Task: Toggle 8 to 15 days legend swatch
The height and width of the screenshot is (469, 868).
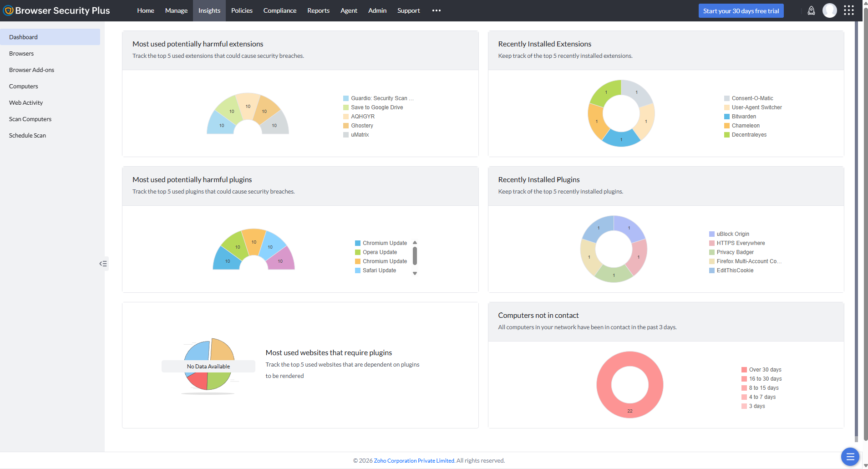Action: tap(744, 388)
